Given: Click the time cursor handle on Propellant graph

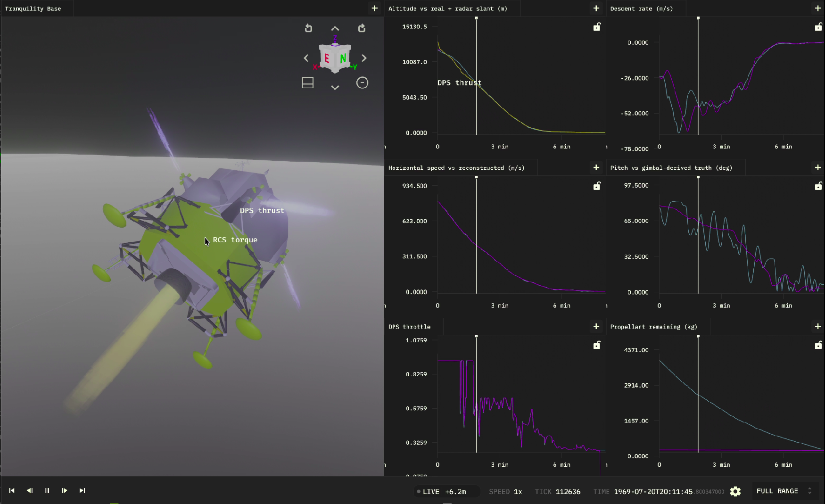Looking at the screenshot, I should [698, 337].
